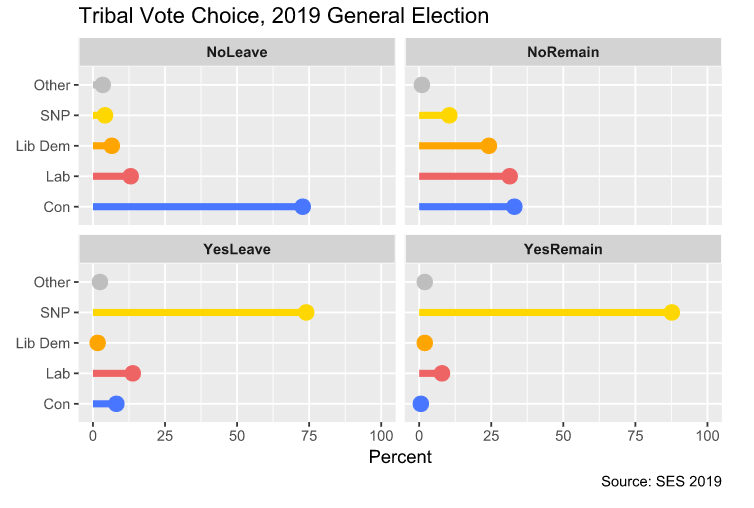Click the NoRemain facet header
754x508 pixels.
click(563, 51)
